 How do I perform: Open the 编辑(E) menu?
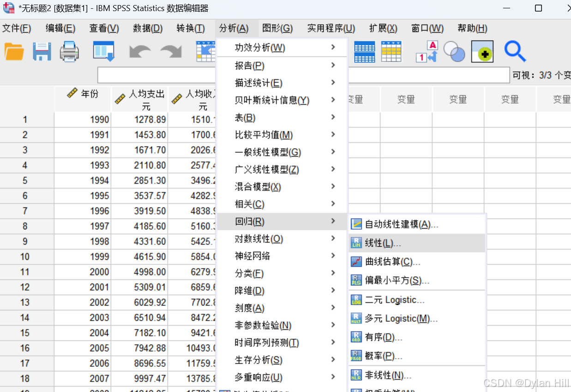click(60, 29)
